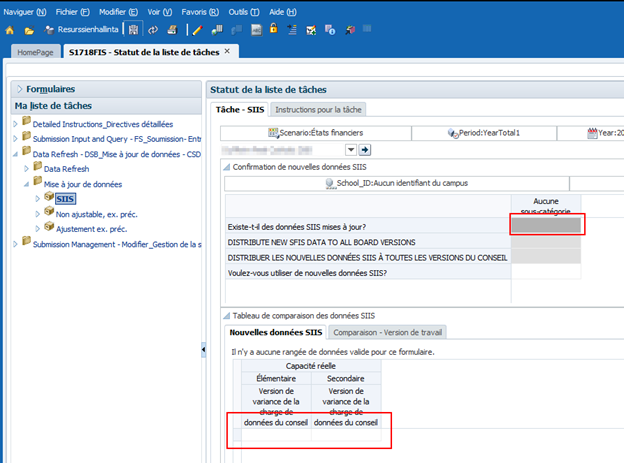
Task: Click the refresh arrows toolbar icon
Action: pyautogui.click(x=152, y=30)
